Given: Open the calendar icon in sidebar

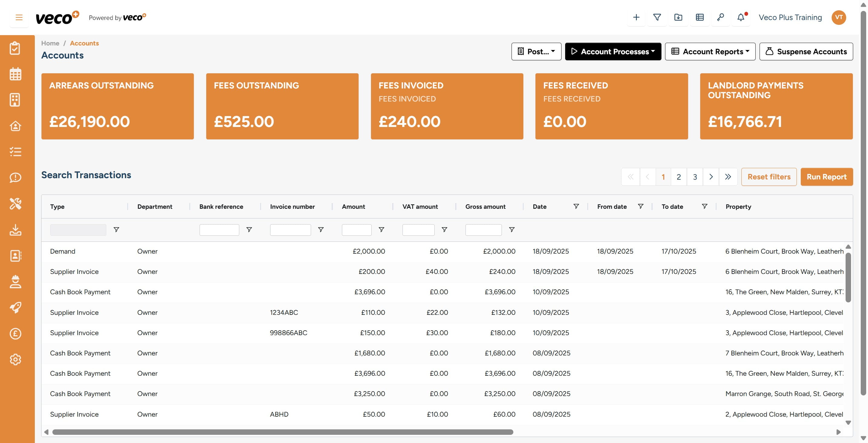Looking at the screenshot, I should click(x=15, y=74).
